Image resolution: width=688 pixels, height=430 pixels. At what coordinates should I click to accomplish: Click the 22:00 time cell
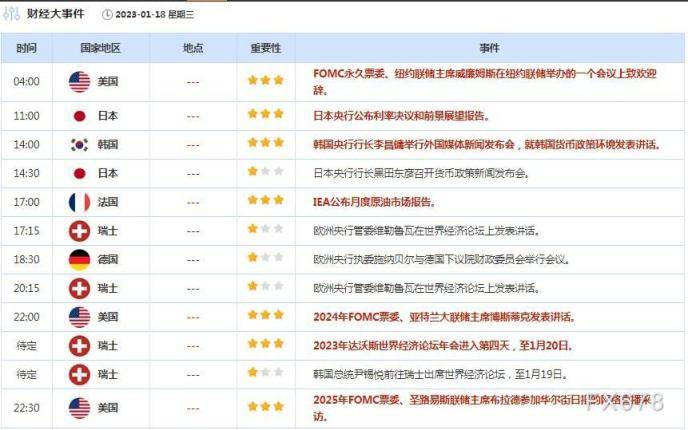(26, 317)
